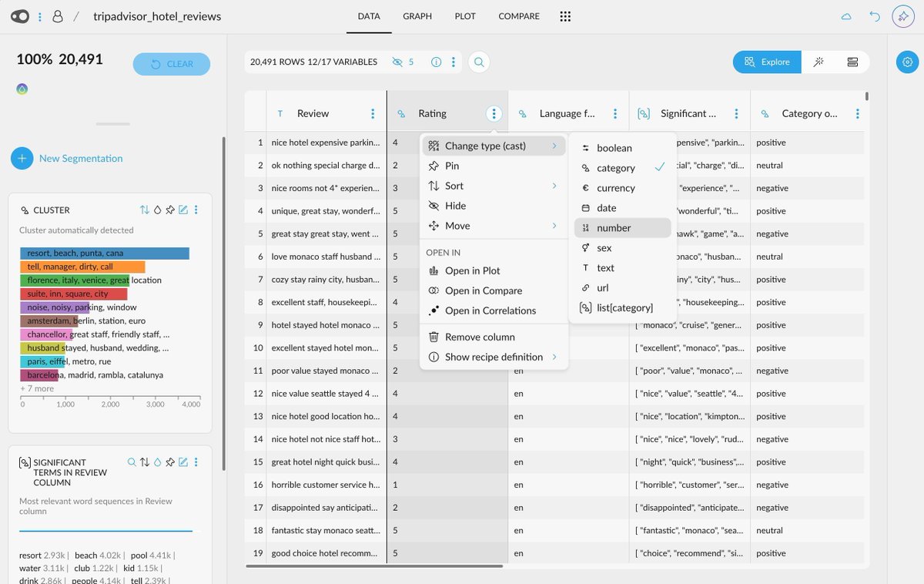This screenshot has height=584, width=924.
Task: Toggle the 5 hidden variables eye icon
Action: click(397, 62)
